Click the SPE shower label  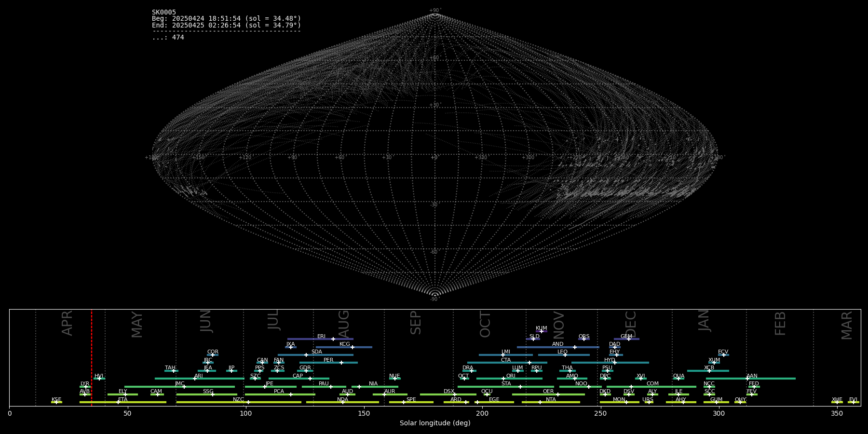point(411,400)
